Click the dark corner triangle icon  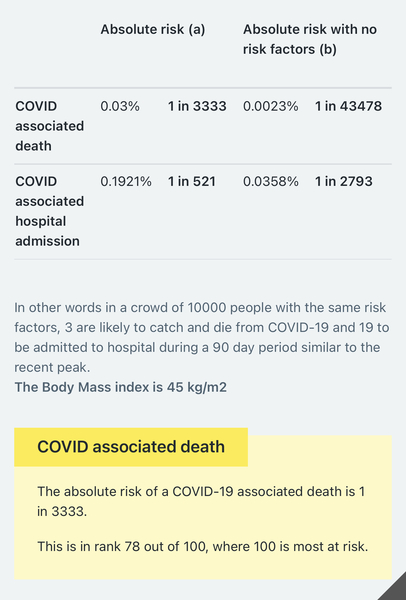pos(394,589)
